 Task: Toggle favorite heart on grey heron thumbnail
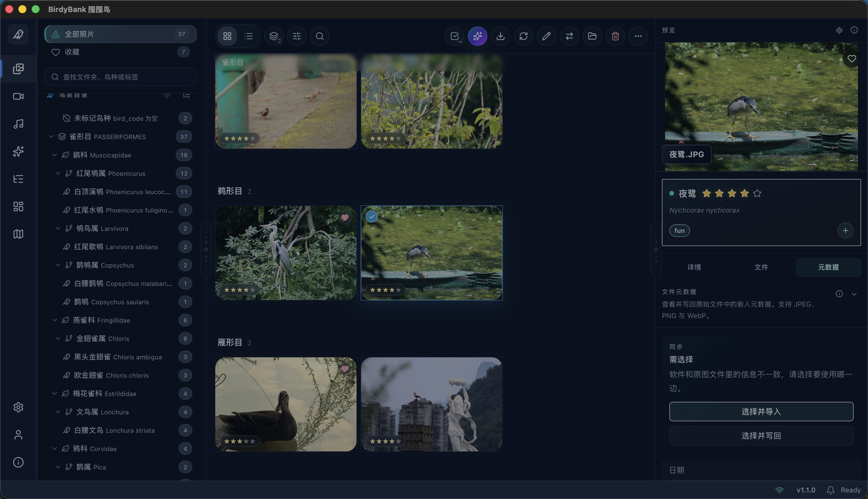point(345,217)
